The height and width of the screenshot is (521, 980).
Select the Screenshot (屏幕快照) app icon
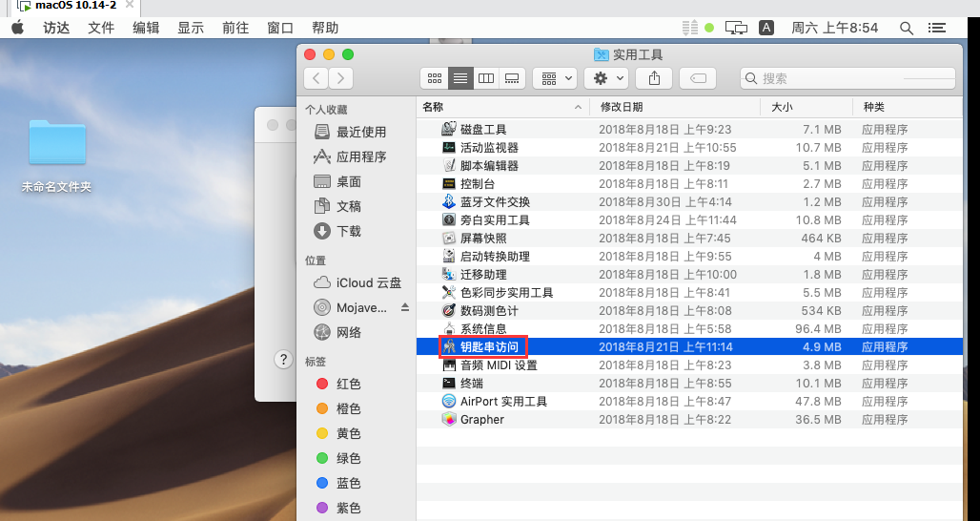tap(449, 238)
